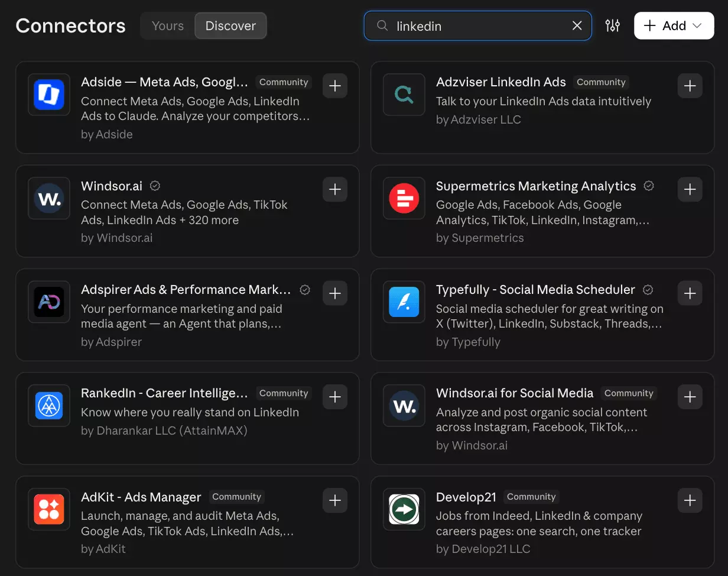
Task: Switch to the Yours tab
Action: point(168,25)
